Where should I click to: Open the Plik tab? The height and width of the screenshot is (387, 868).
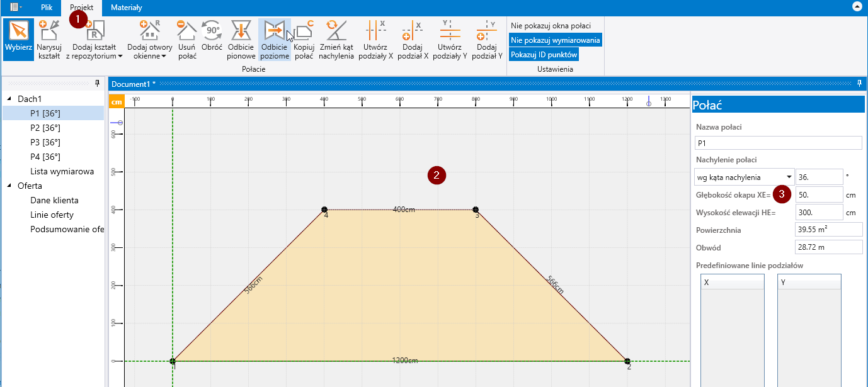coord(47,8)
